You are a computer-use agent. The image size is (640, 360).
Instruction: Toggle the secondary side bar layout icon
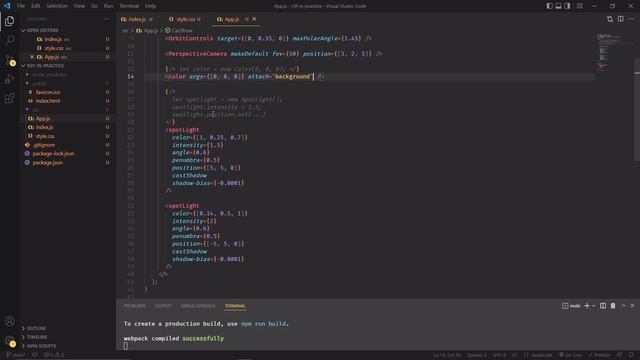[x=567, y=6]
